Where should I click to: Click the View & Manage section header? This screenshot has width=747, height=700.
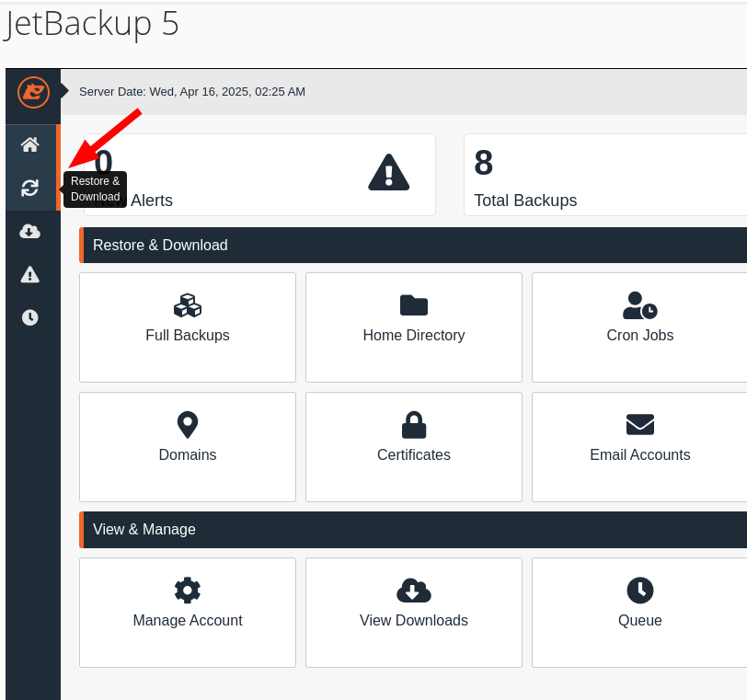click(x=413, y=530)
